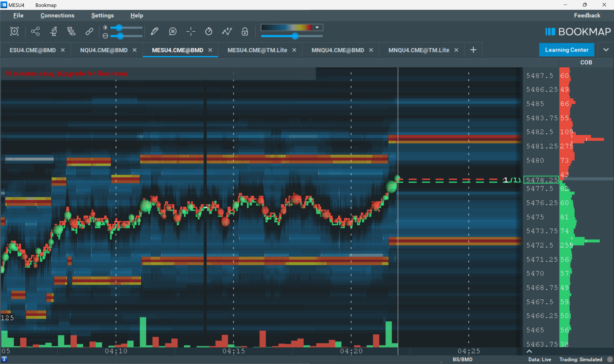Screen dimensions: 614x364
Task: Switch to MESU4.CME@TM.Lite tab
Action: click(x=257, y=50)
